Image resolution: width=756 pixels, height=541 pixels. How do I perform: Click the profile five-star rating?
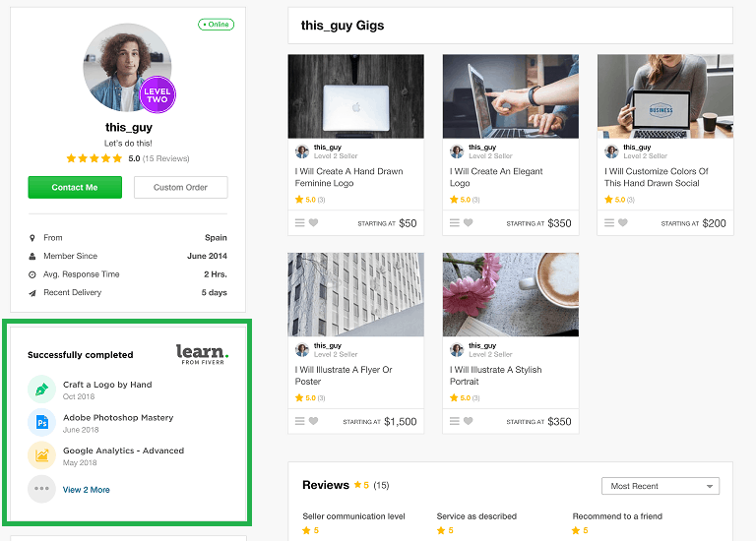click(x=94, y=158)
